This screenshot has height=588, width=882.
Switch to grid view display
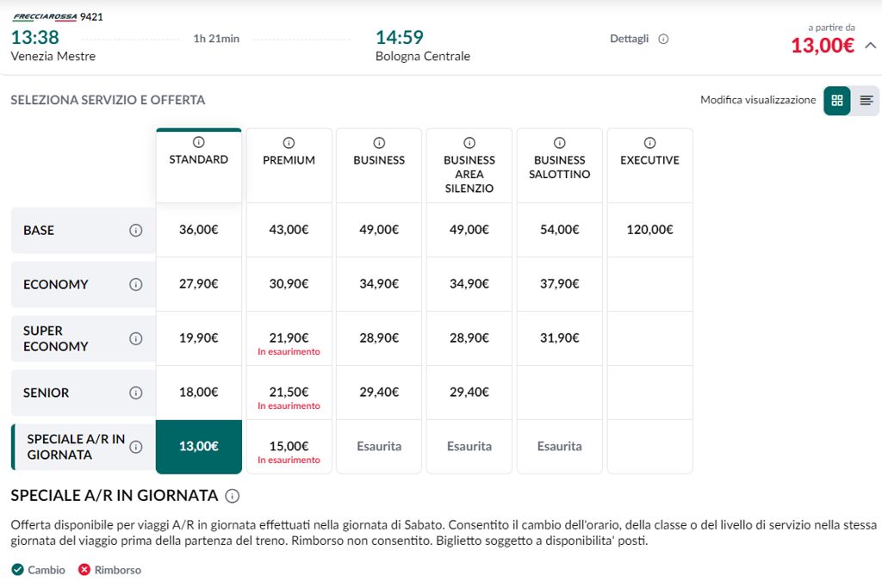pyautogui.click(x=837, y=101)
